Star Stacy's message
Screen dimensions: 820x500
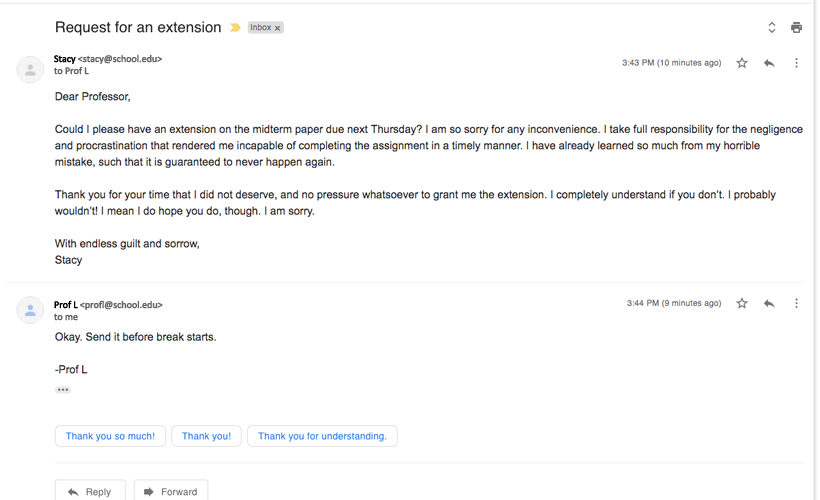(742, 63)
